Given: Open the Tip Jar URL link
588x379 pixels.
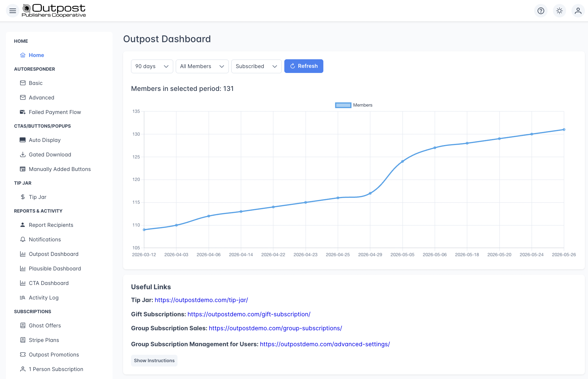Looking at the screenshot, I should [x=201, y=300].
